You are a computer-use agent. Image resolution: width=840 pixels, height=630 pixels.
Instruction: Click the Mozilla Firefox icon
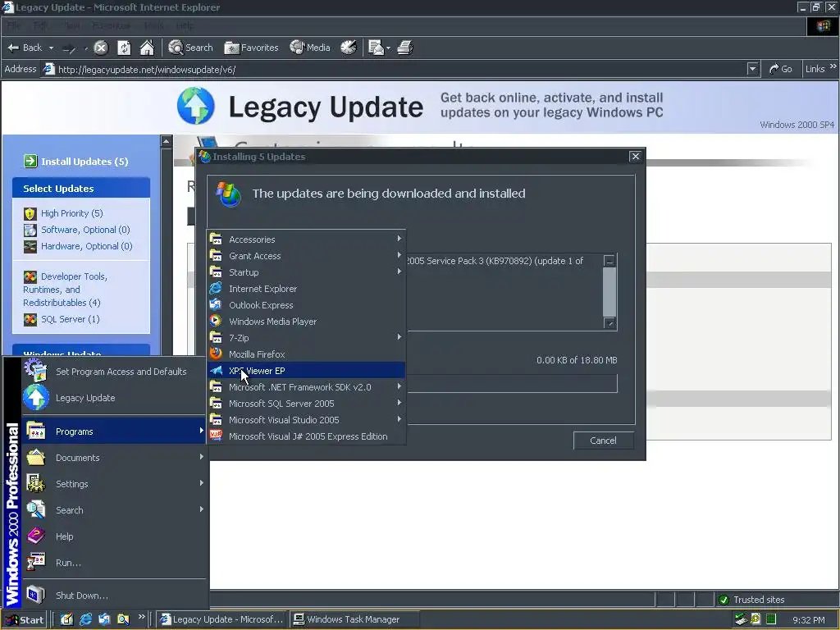click(x=216, y=354)
